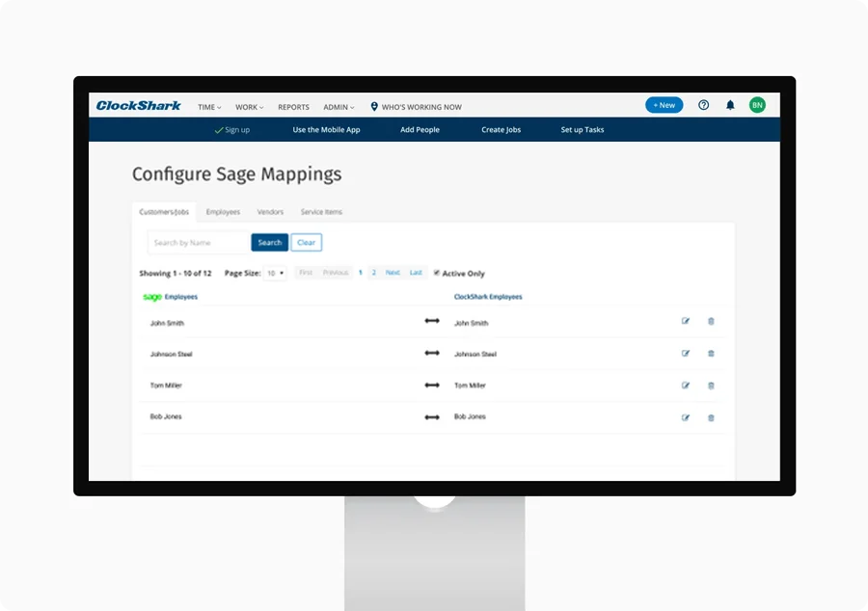Switch to the Service Items tab
This screenshot has height=611, width=868.
321,212
